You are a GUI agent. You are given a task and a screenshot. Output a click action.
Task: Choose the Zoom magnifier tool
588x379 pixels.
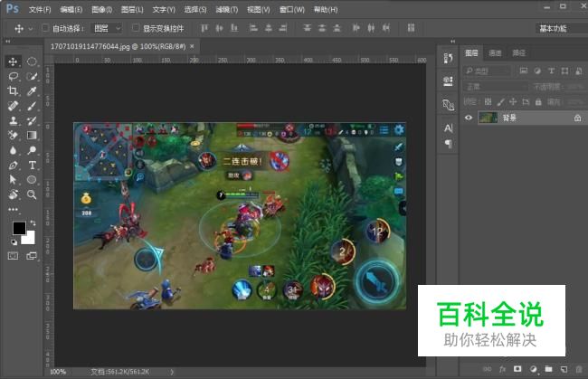(x=32, y=194)
